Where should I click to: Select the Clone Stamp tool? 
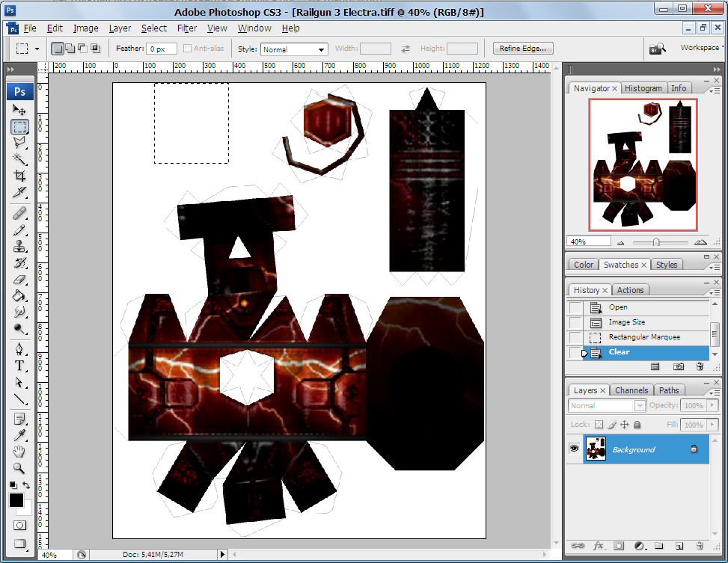[x=19, y=247]
